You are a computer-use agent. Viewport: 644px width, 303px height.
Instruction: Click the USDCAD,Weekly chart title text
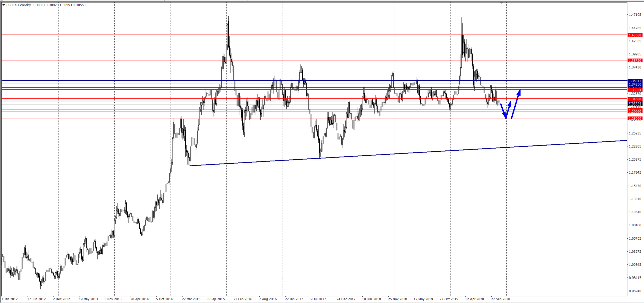(x=18, y=5)
